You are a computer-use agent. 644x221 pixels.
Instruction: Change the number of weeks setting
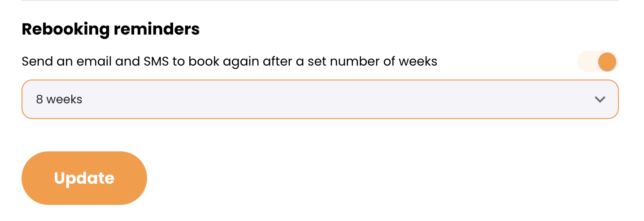(x=320, y=99)
